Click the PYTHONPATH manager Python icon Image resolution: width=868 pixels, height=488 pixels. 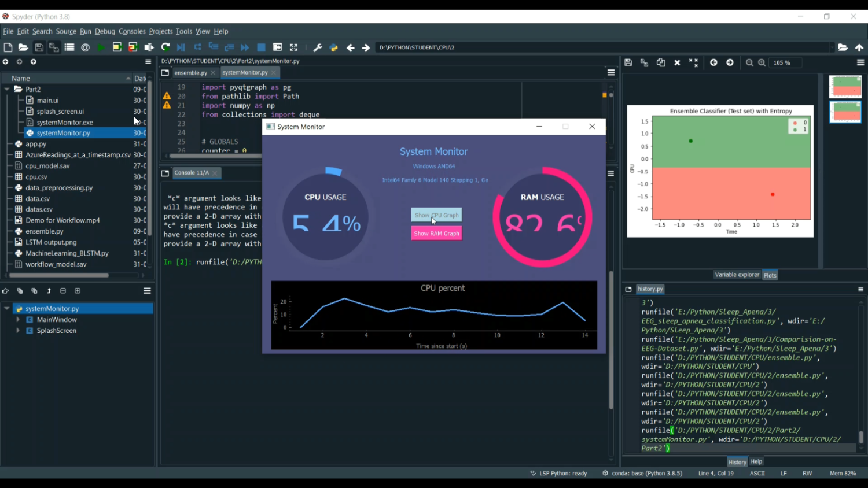point(333,47)
